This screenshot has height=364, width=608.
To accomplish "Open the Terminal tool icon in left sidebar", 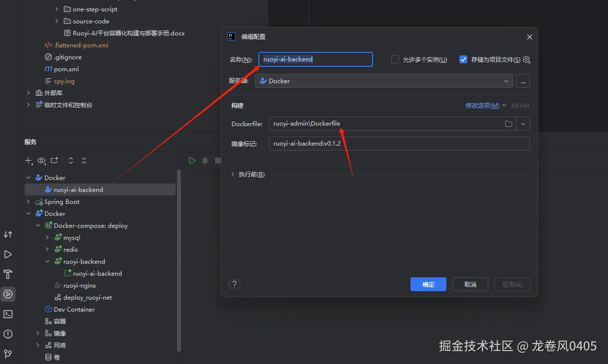I will tap(8, 314).
